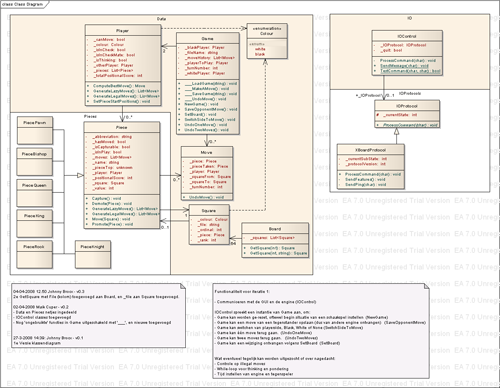Select the Functionaliteit iteratie note
The width and height of the screenshot is (500, 388).
321,331
